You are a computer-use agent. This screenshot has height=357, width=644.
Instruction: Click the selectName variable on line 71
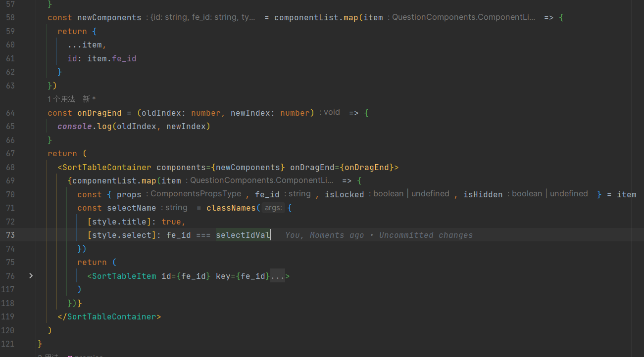pos(132,208)
